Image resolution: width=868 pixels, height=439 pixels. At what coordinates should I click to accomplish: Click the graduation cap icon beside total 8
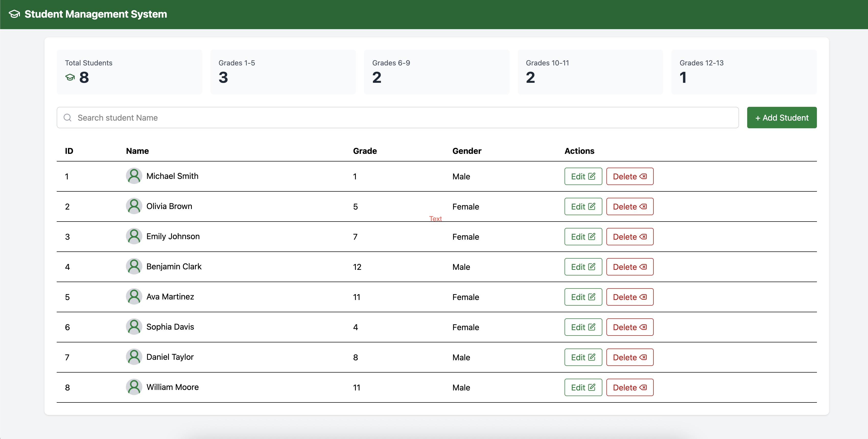70,77
